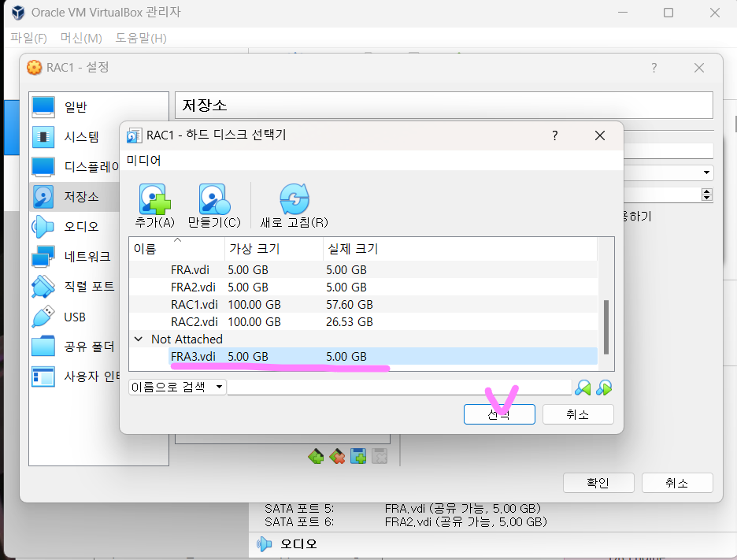Viewport: 737px width, 560px height.
Task: Open the 디스플레이 settings category
Action: (76, 166)
